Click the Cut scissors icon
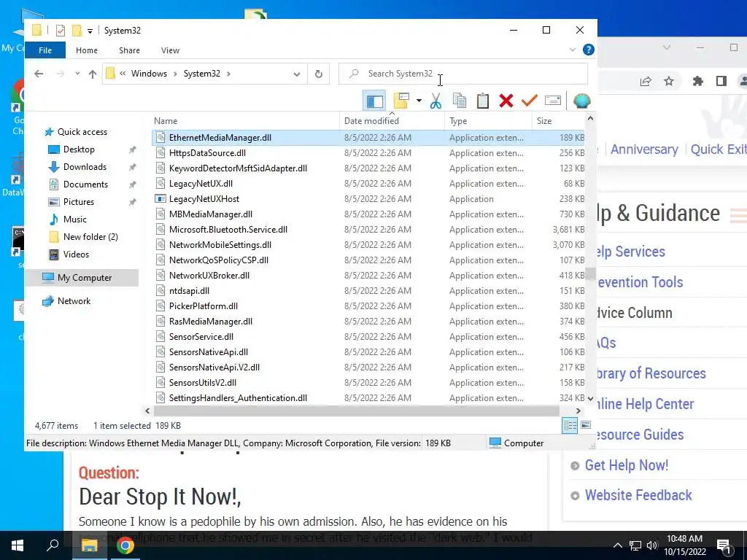Screen dimensions: 747x560 [436, 101]
